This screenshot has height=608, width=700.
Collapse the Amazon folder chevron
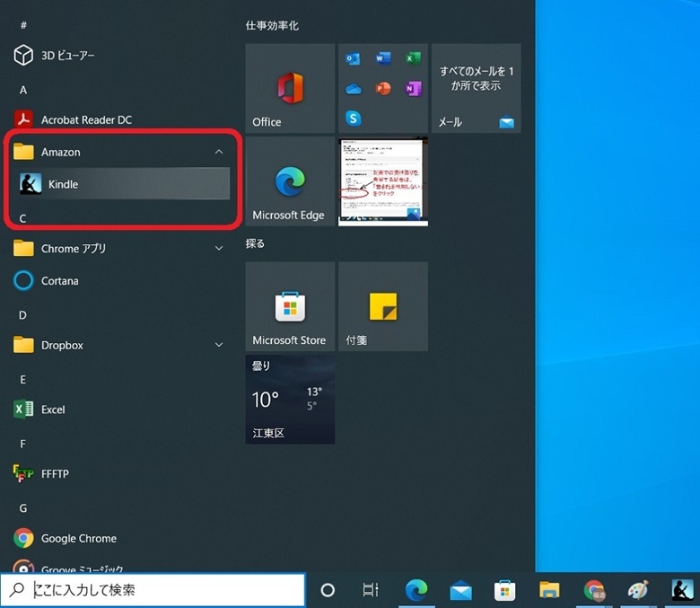tap(219, 152)
